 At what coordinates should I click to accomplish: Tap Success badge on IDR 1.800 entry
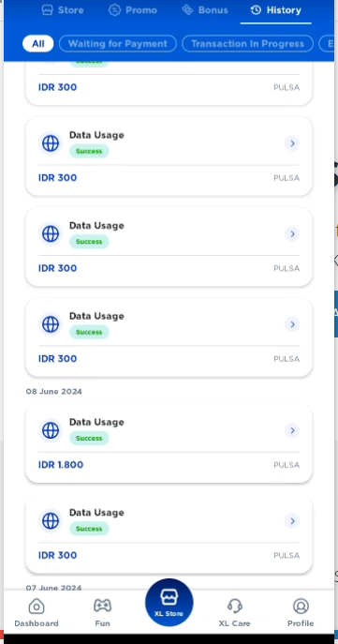[89, 438]
